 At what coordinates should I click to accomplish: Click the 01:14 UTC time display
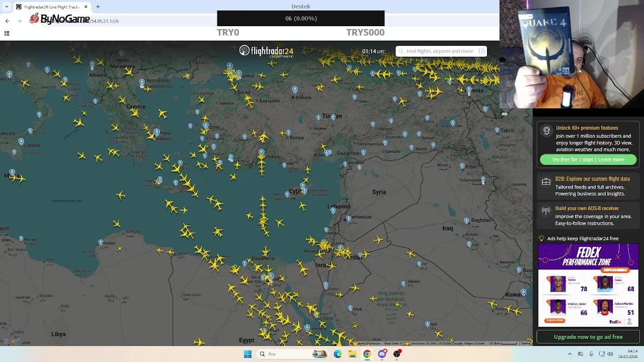tap(373, 51)
